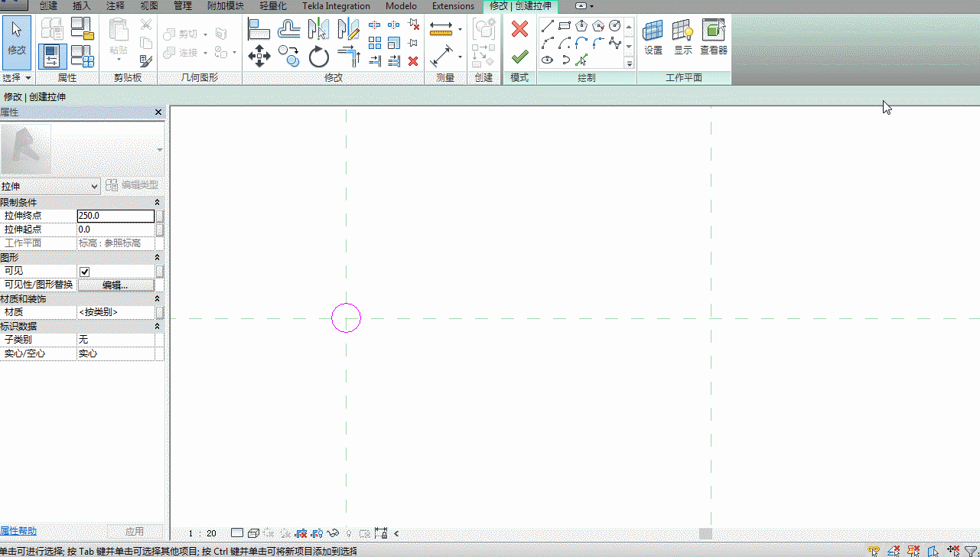Click the Align tool icon

click(x=259, y=29)
